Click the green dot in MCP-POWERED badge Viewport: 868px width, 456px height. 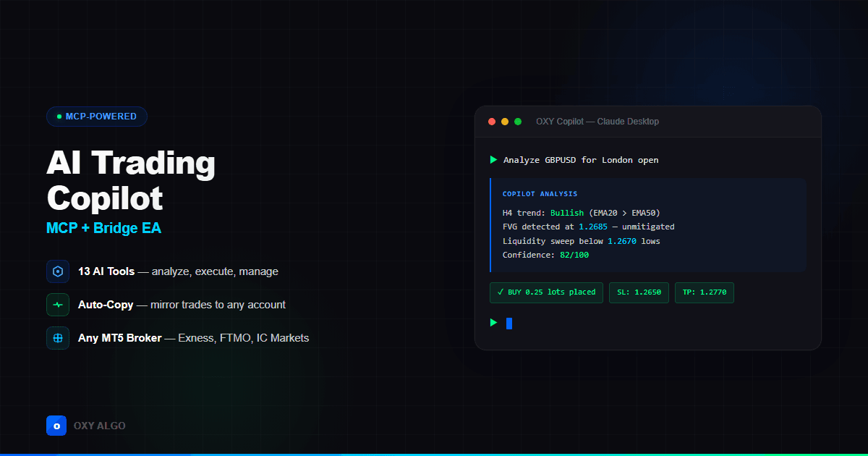click(59, 116)
